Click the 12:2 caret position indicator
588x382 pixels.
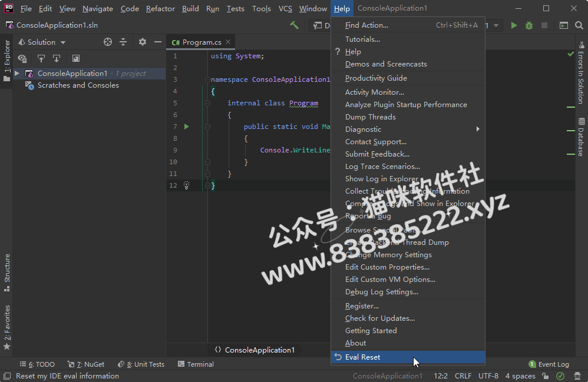[x=441, y=376]
